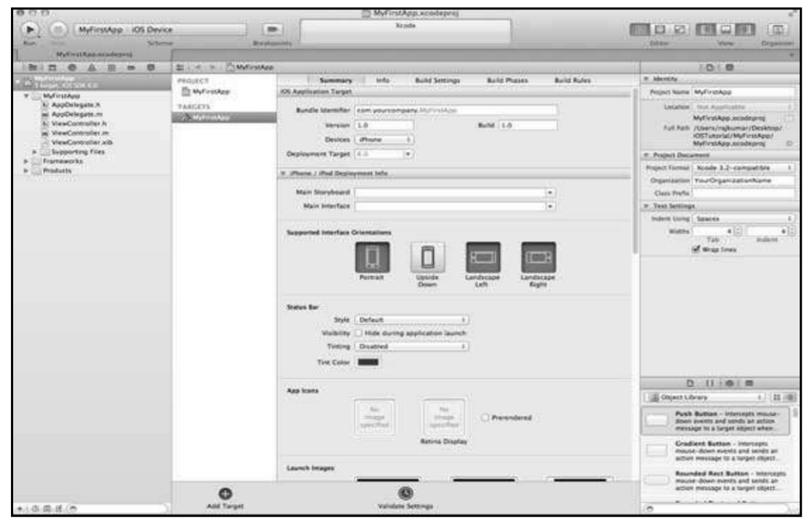812x523 pixels.
Task: Toggle the Breakpoints button
Action: 272,29
